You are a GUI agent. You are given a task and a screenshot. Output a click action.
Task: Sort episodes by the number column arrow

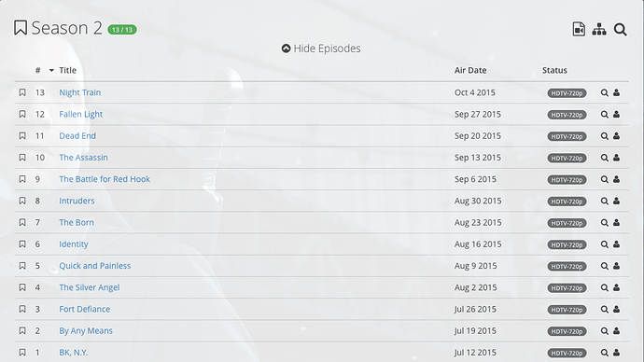click(x=51, y=70)
